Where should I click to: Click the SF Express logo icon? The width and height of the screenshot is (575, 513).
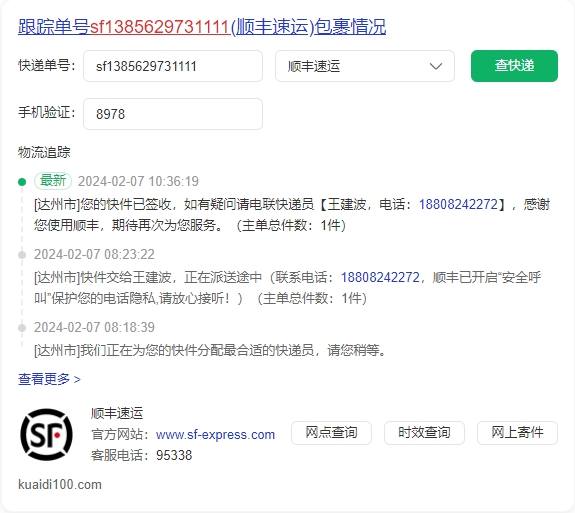47,435
